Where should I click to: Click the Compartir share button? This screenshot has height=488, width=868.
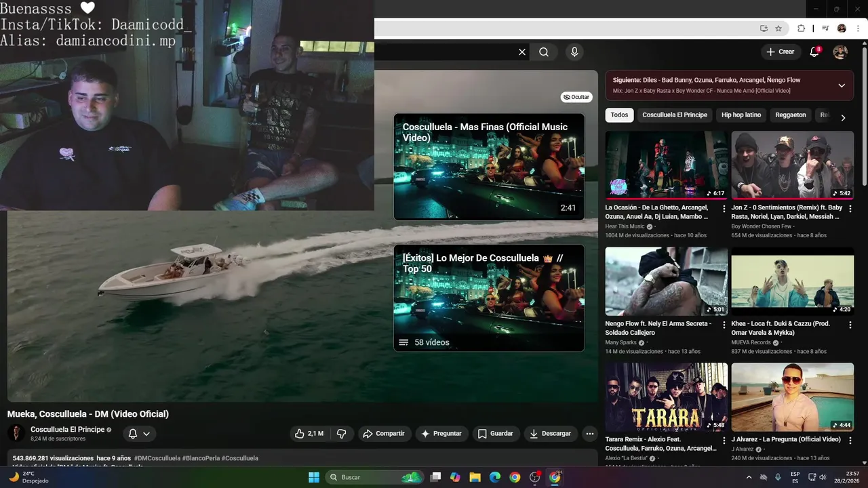coord(384,434)
